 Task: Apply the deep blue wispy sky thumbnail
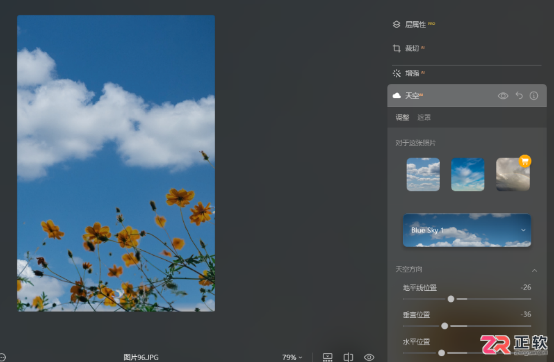pos(468,174)
